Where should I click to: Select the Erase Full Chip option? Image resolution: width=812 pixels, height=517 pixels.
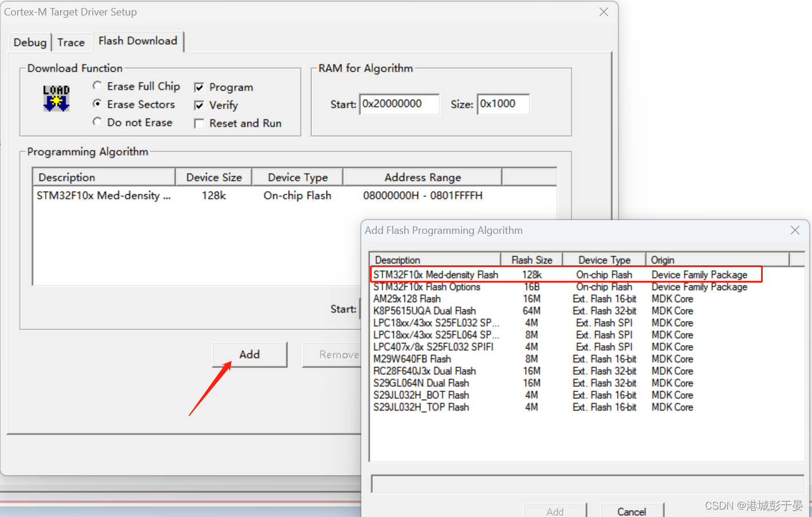(97, 86)
